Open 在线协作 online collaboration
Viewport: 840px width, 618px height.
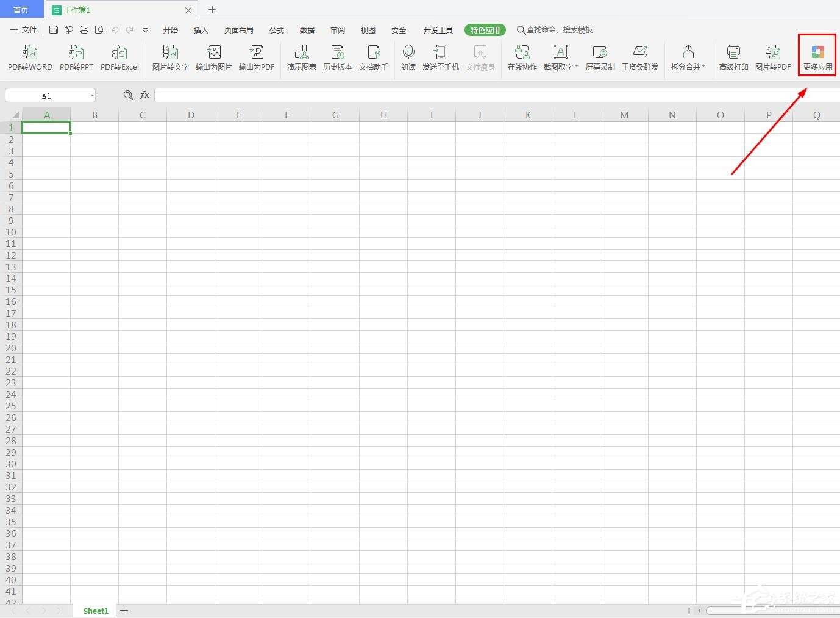tap(522, 58)
